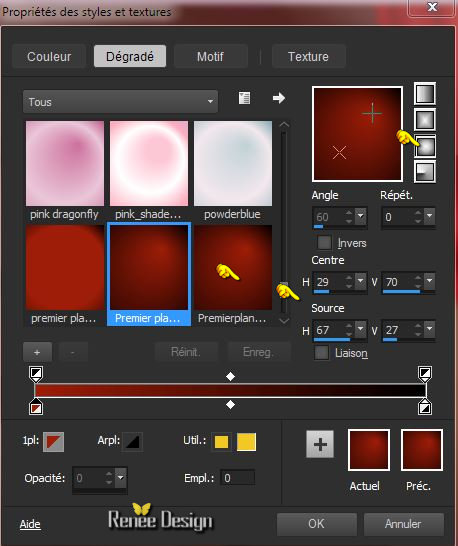Open the gradient list view options icon
Viewport: 458px width, 546px height.
244,98
